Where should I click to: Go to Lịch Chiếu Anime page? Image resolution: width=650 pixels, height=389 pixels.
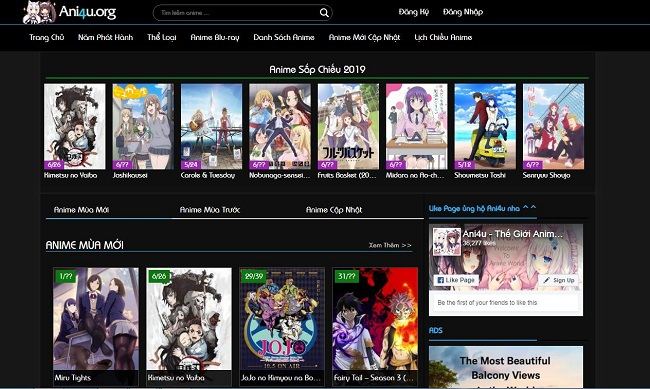(443, 37)
